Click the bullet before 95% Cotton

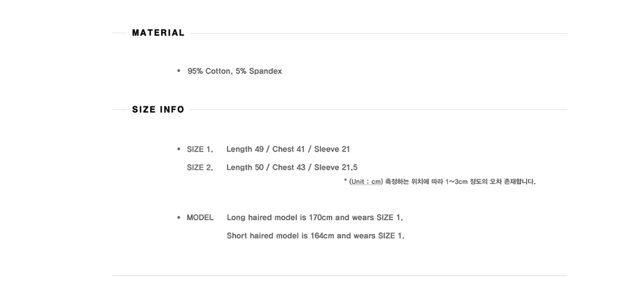(178, 70)
